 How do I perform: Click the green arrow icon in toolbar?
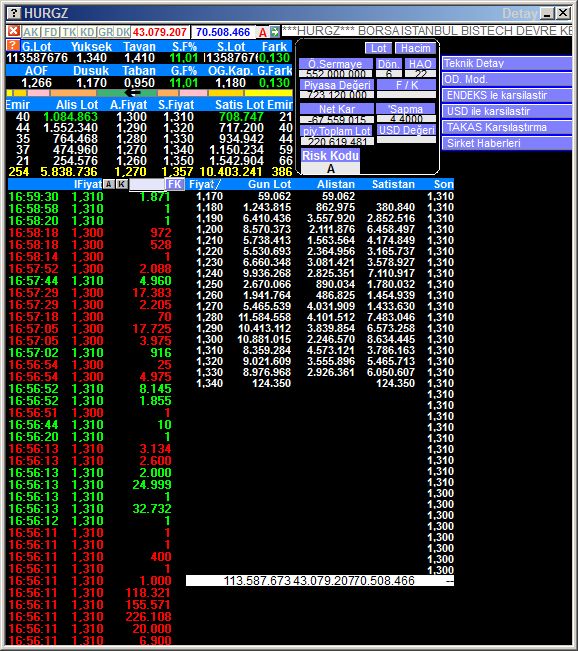pyautogui.click(x=275, y=32)
